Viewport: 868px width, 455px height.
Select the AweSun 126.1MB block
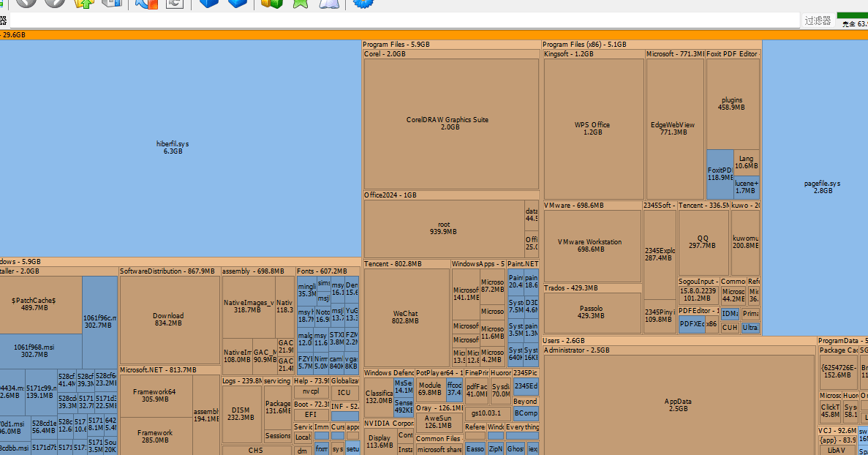click(x=438, y=422)
